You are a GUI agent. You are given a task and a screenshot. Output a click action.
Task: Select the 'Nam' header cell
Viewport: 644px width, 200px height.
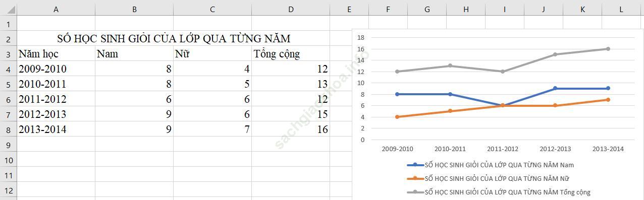134,53
